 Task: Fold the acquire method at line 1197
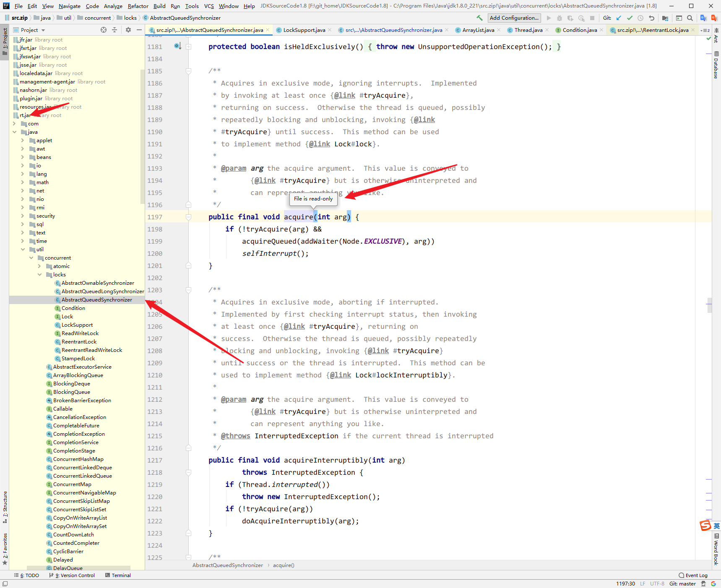point(189,217)
